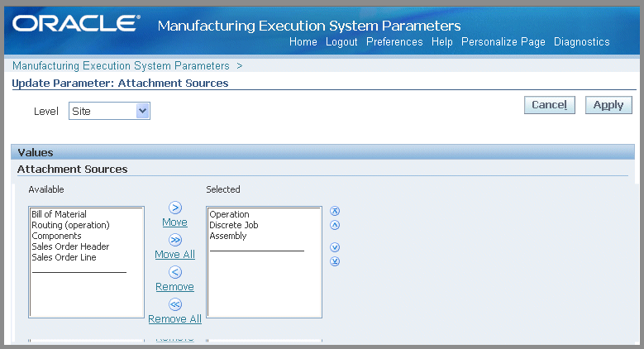Open Preferences in the header
This screenshot has height=349, width=644.
tap(394, 42)
